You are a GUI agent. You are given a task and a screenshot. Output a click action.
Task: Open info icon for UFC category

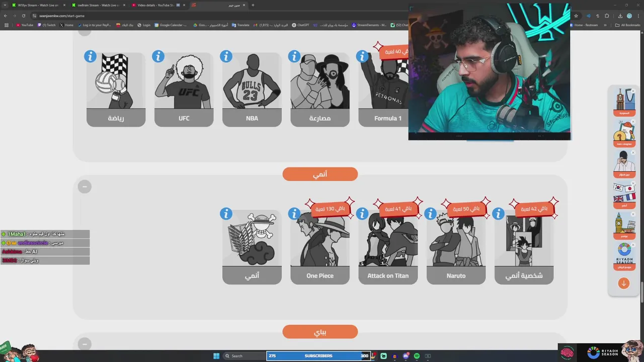coord(158,56)
